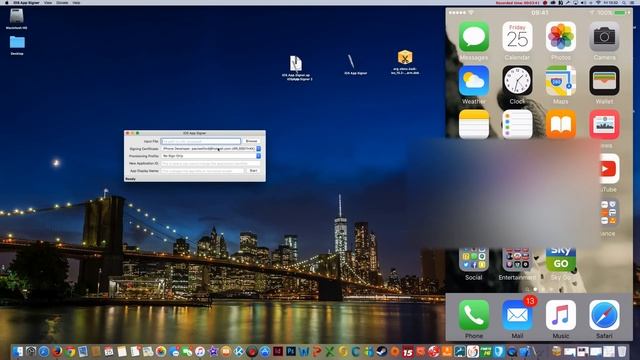
Task: Click the Start button in iOS App Signer
Action: 253,171
